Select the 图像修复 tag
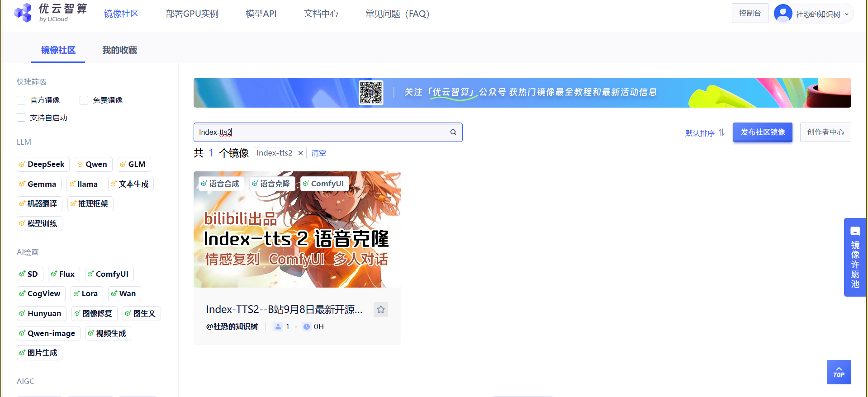The height and width of the screenshot is (397, 868). [x=94, y=313]
